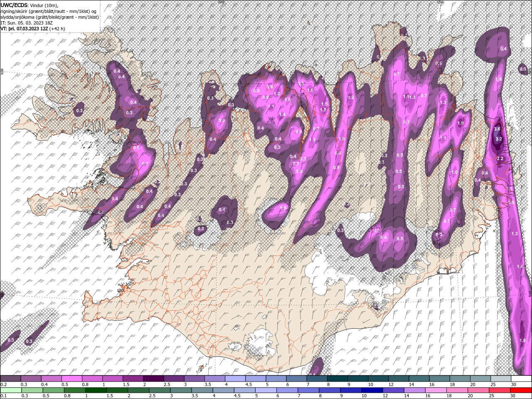Click the 0.2 label in the purple legend row

pyautogui.click(x=3, y=384)
